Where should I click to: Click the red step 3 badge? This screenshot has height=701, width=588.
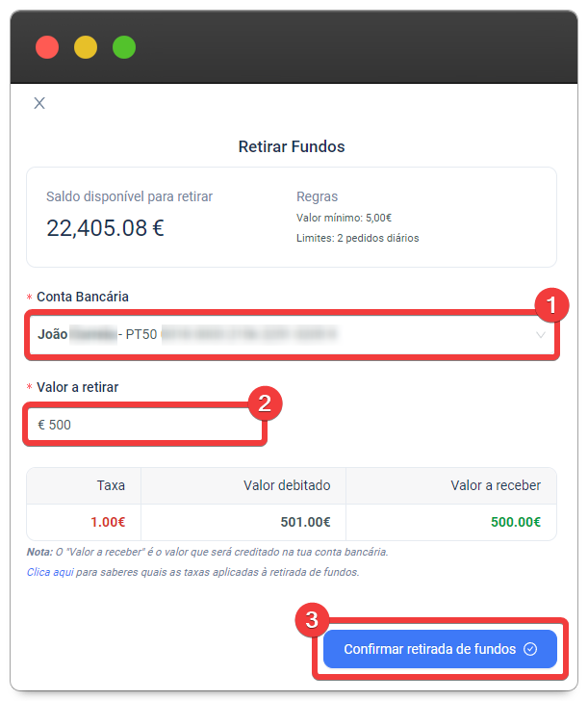[312, 621]
